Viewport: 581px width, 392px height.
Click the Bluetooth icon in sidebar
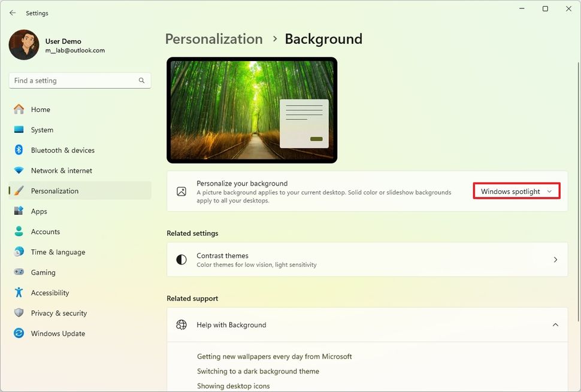(19, 150)
